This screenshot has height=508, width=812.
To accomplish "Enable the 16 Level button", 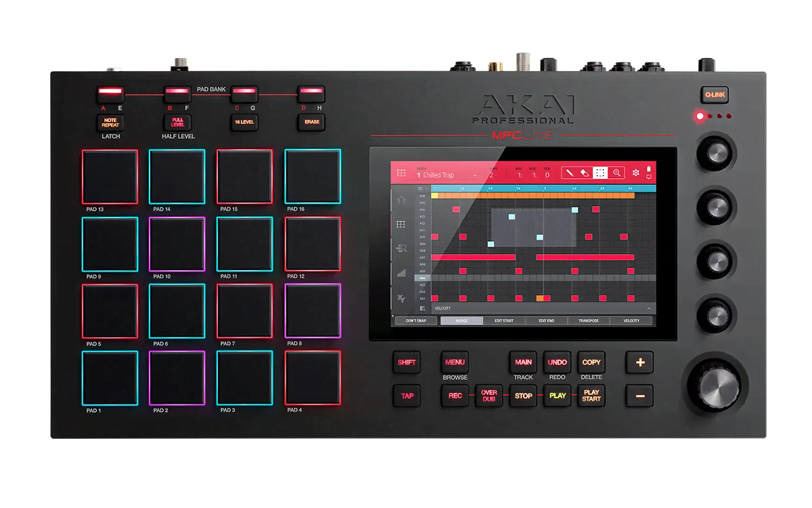I will pos(244,123).
